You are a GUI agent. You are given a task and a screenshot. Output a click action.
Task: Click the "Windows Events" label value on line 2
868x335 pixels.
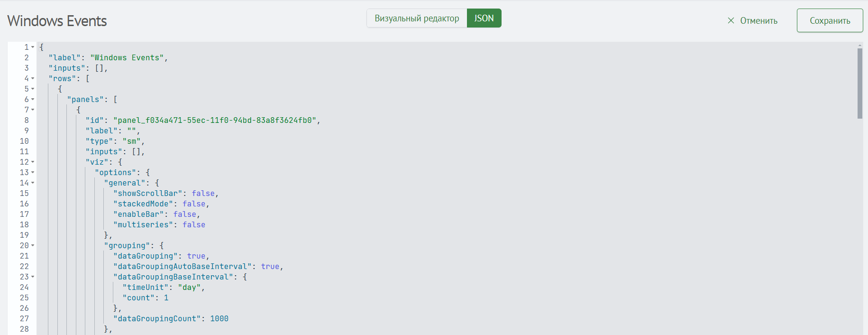coord(127,57)
